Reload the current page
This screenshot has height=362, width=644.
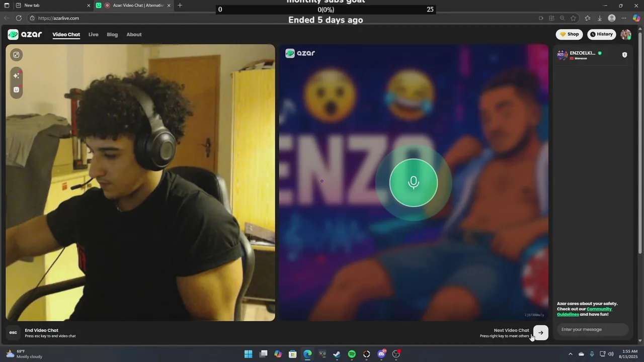(x=19, y=18)
